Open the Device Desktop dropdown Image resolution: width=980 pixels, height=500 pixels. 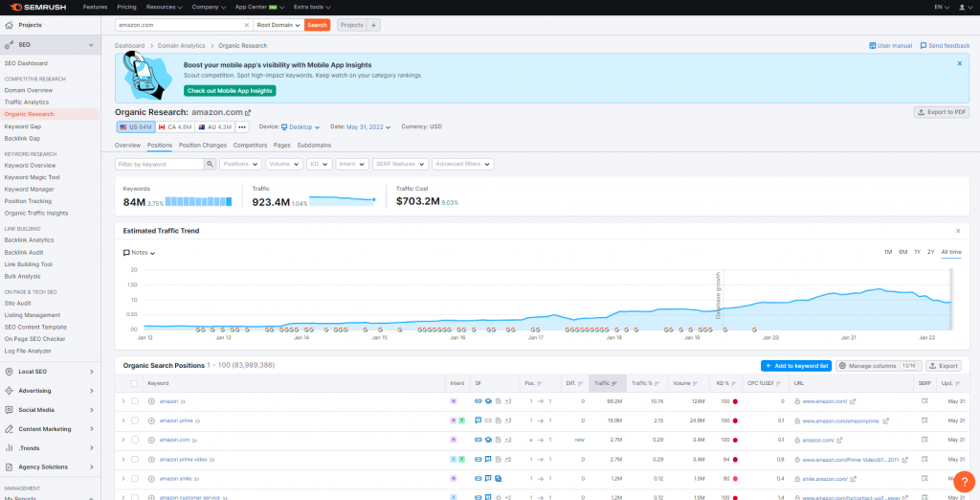coord(301,127)
